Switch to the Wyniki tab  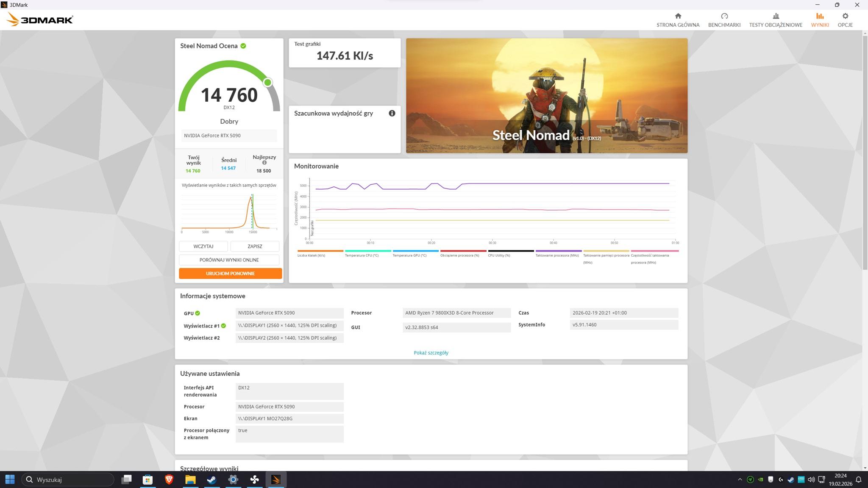[819, 19]
